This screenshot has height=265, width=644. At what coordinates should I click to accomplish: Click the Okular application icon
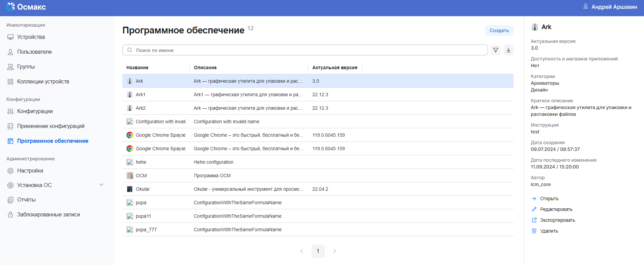coord(130,189)
